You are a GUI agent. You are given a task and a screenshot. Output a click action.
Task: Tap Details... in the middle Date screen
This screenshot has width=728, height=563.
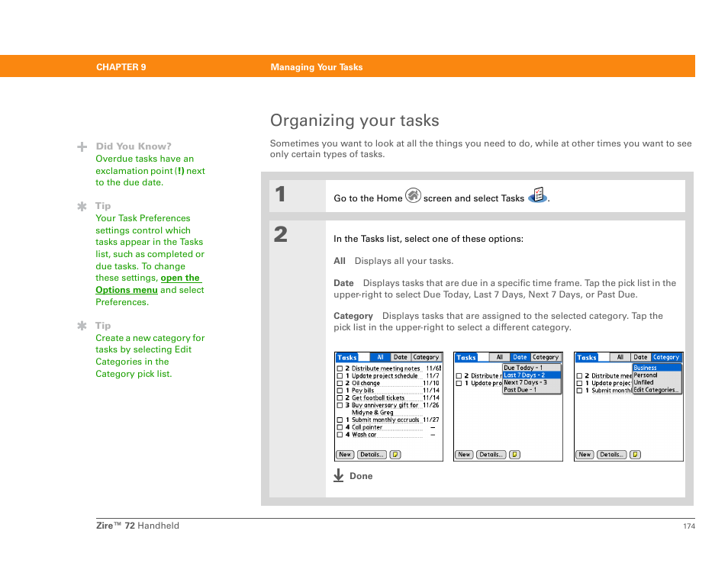491,455
